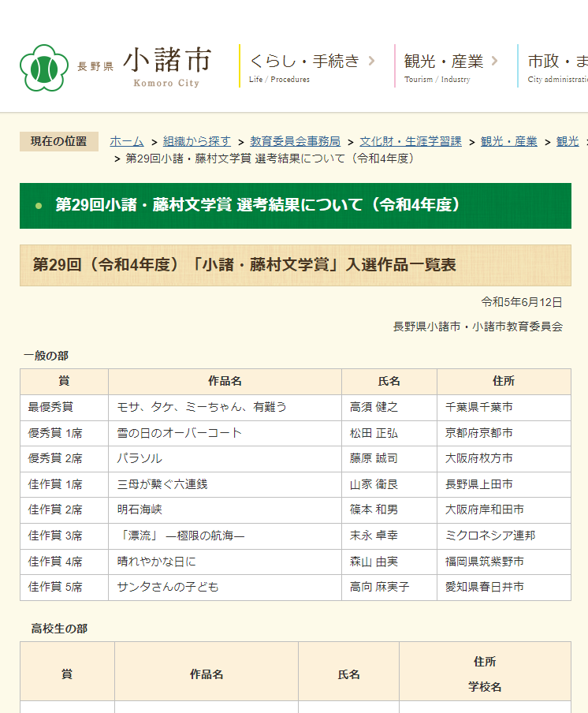Click the 作品名 column header in 一般の部
The width and height of the screenshot is (588, 713).
(225, 381)
